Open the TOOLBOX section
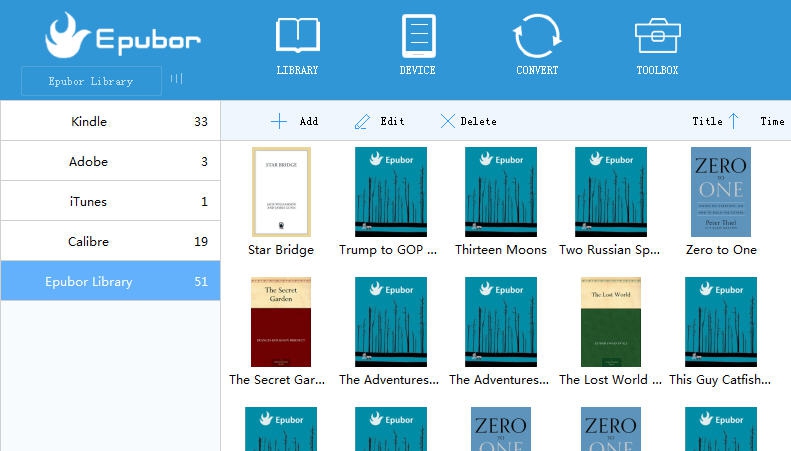Image resolution: width=791 pixels, height=451 pixels. 657,46
